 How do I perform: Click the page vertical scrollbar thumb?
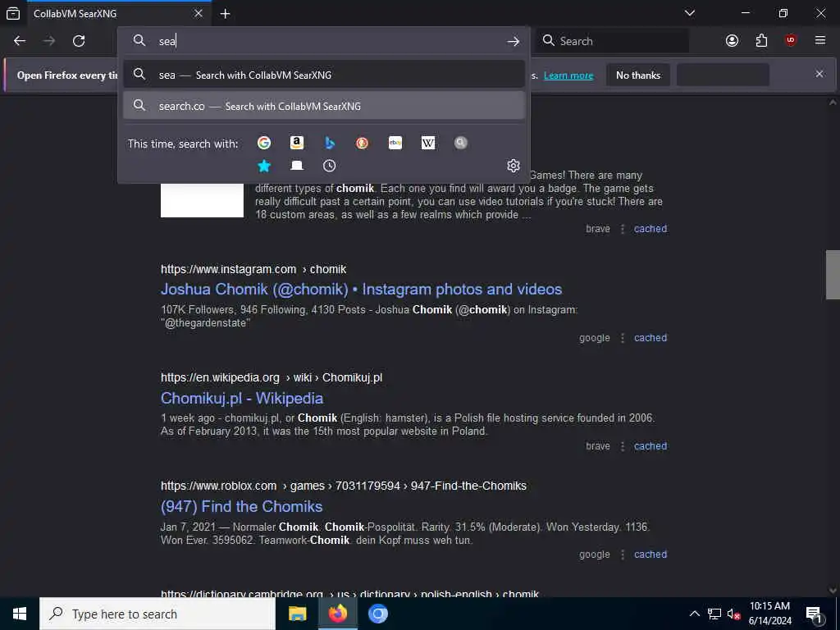pyautogui.click(x=833, y=274)
